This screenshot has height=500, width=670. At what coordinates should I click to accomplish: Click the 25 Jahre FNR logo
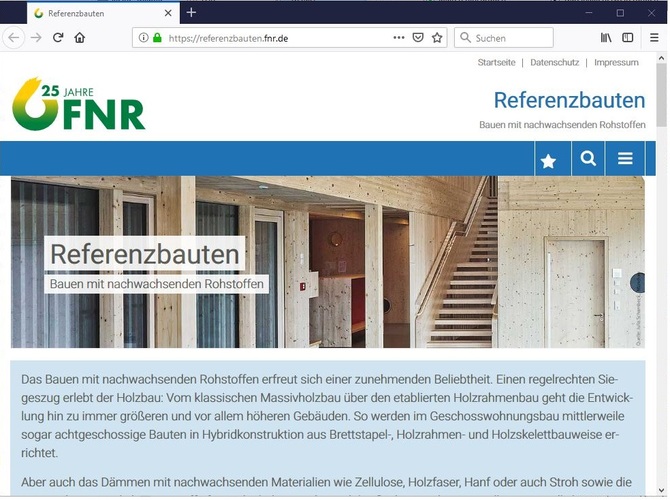79,103
